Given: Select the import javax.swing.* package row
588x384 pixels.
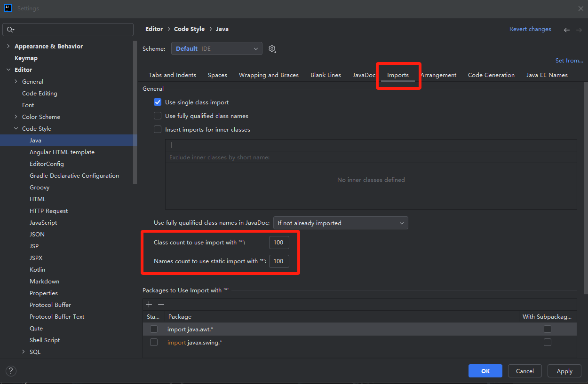Looking at the screenshot, I should pyautogui.click(x=359, y=342).
